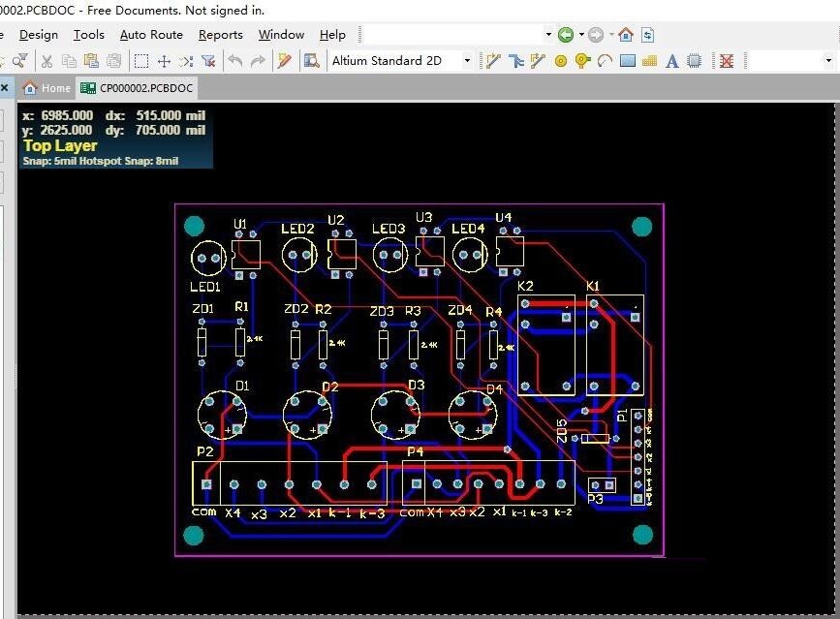This screenshot has width=840, height=619.
Task: Select the Place Polygon Plane tool
Action: click(x=649, y=61)
